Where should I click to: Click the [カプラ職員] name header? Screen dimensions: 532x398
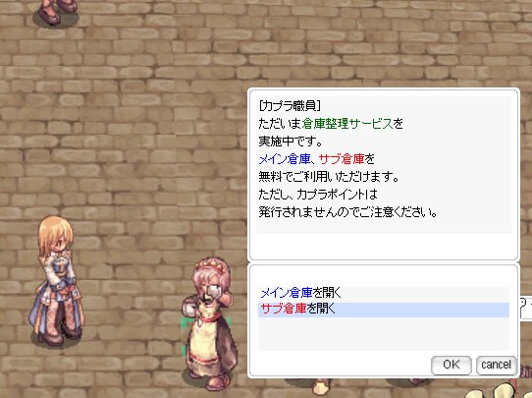coord(290,106)
